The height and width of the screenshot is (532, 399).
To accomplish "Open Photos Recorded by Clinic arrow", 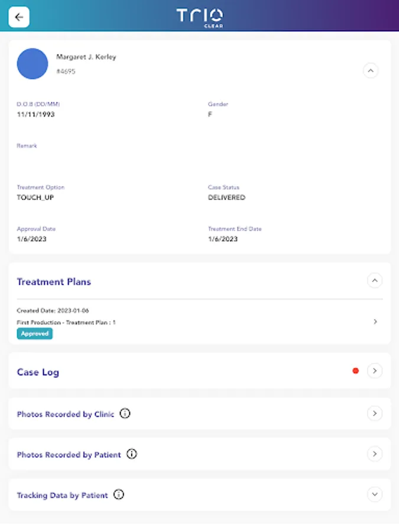I will click(375, 413).
